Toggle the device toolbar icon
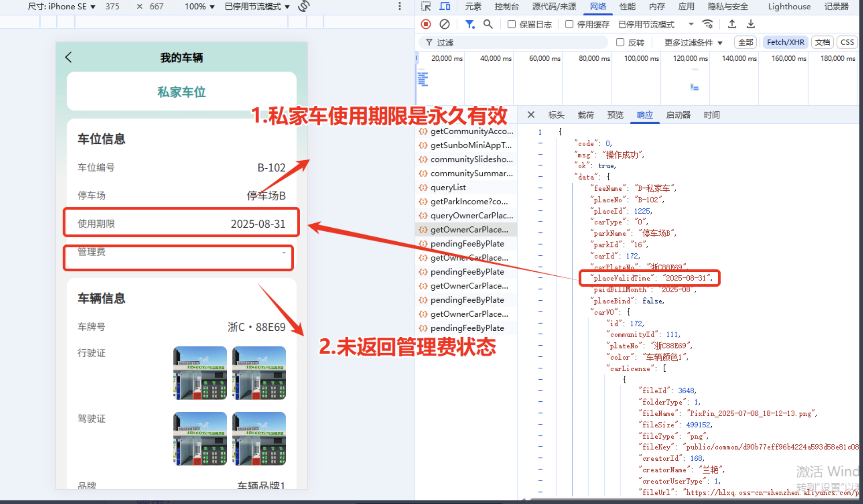The image size is (863, 504). [x=445, y=6]
